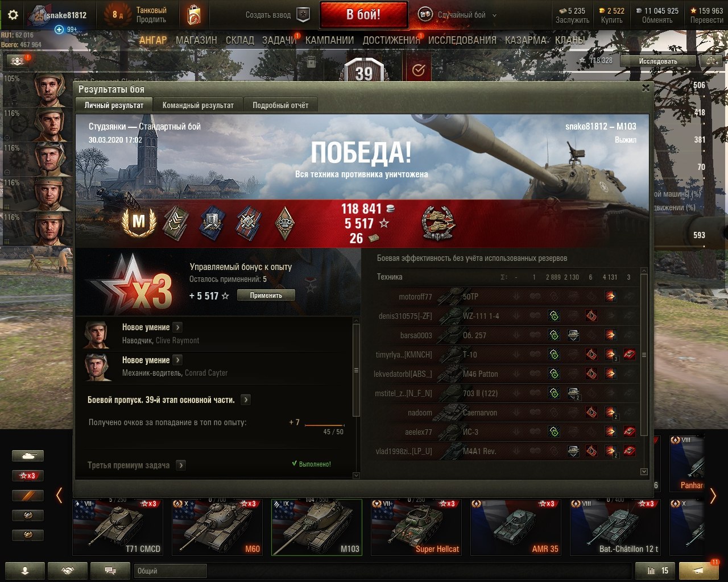Click the Mastery badge M medal
The width and height of the screenshot is (728, 582).
(139, 221)
